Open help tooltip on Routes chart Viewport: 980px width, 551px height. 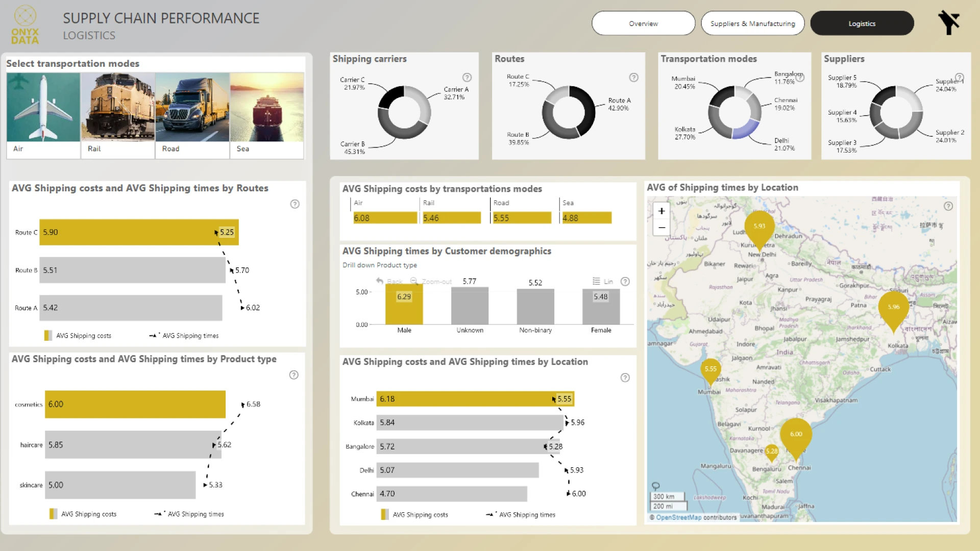pyautogui.click(x=633, y=78)
